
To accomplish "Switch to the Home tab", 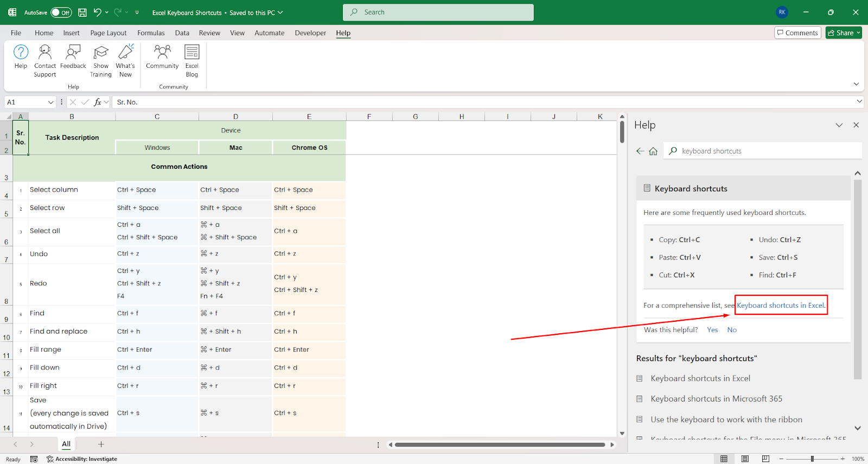I will pos(44,33).
